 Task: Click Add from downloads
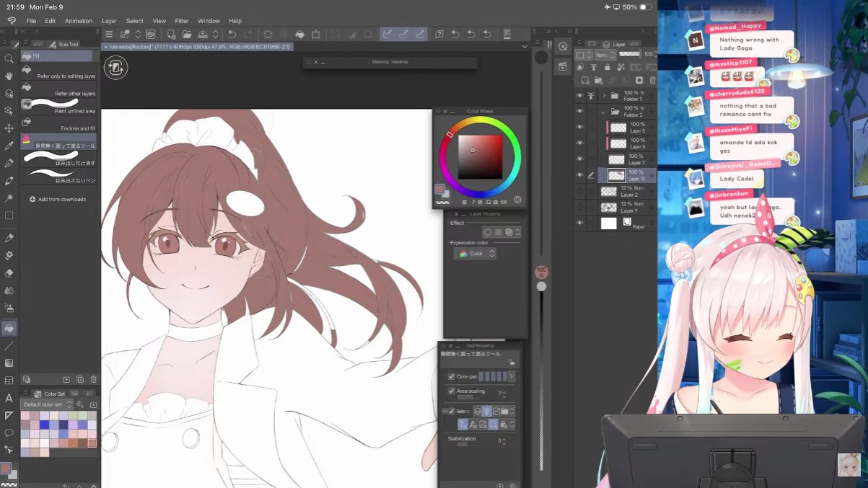61,199
